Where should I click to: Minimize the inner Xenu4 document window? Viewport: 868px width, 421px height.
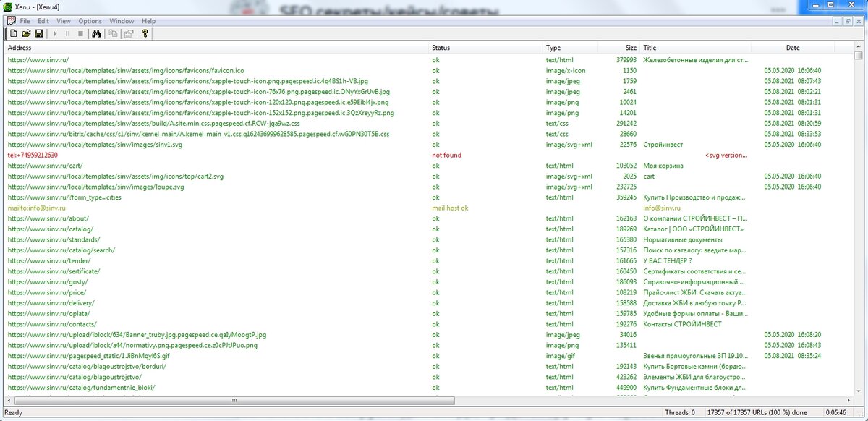point(837,21)
